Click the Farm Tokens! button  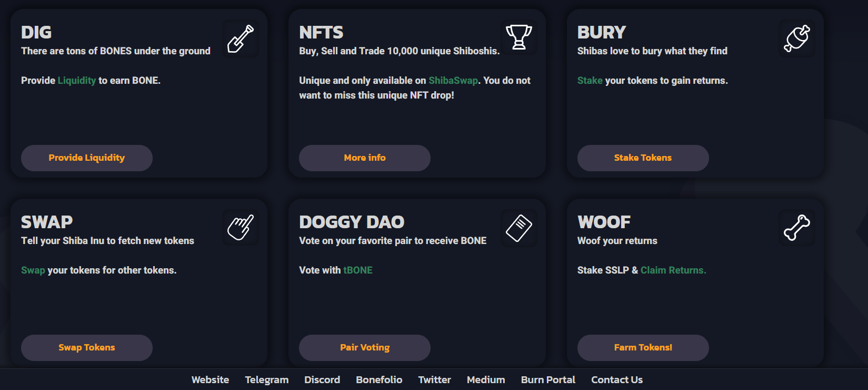pos(643,348)
